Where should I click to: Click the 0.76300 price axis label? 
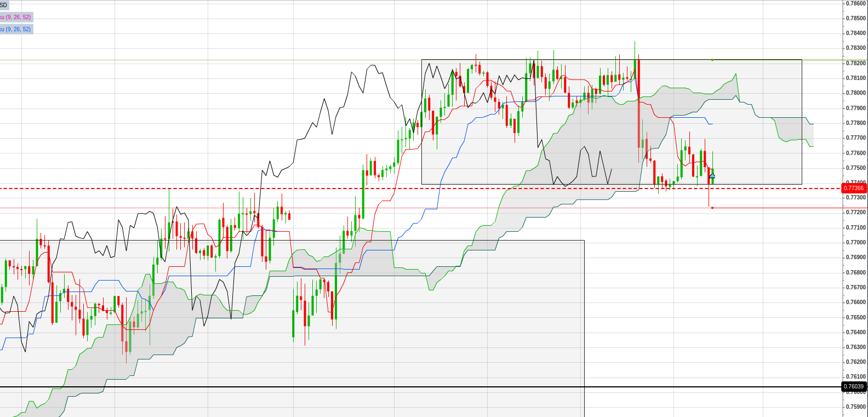[855, 347]
